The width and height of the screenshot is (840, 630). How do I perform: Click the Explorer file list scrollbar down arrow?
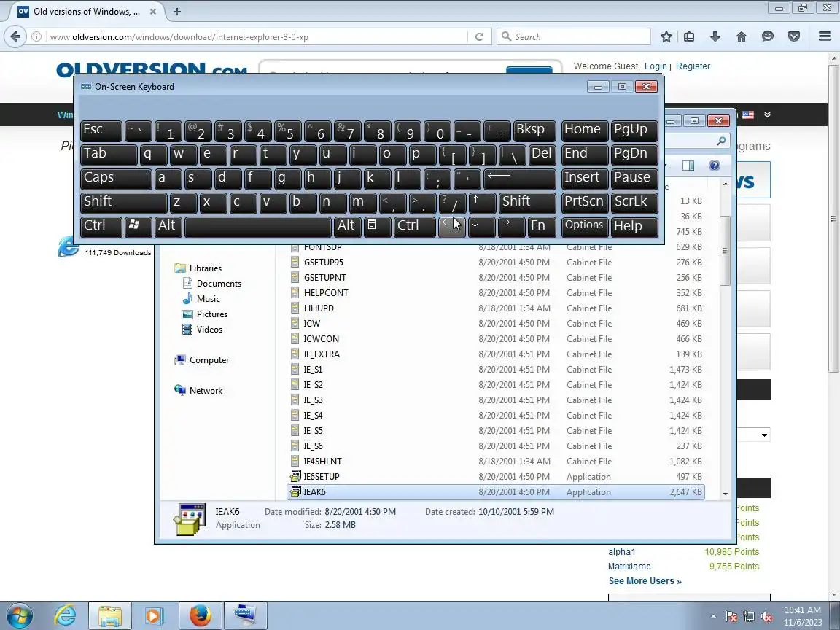tap(726, 494)
